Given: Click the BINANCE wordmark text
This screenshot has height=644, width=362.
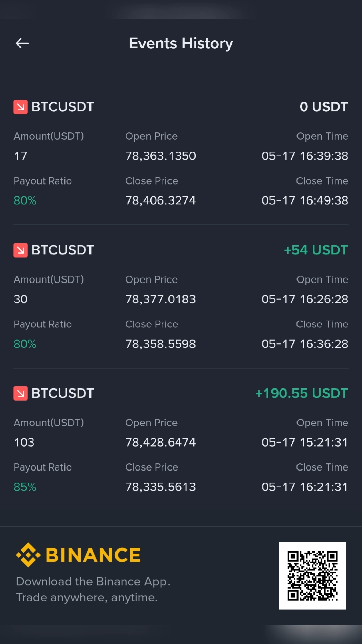Looking at the screenshot, I should point(93,555).
